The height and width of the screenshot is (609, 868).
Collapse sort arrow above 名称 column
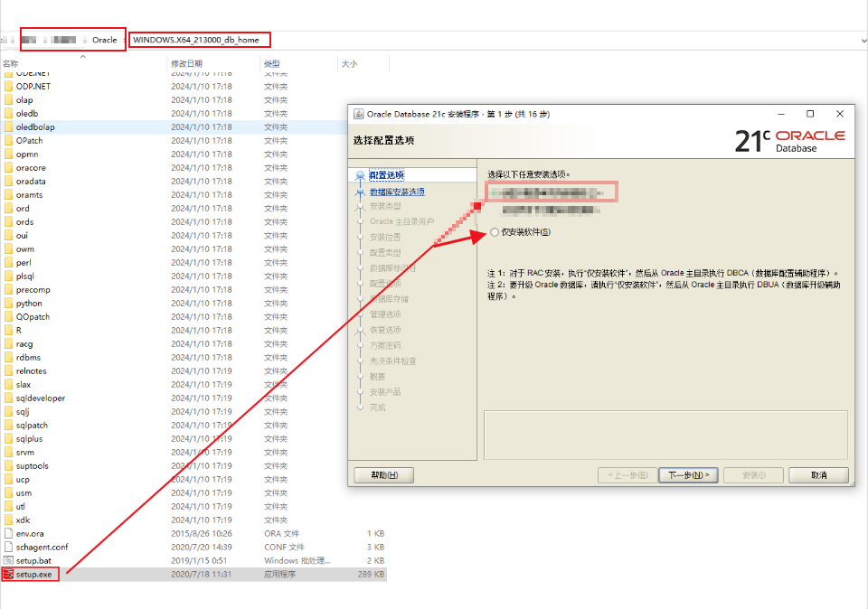pyautogui.click(x=83, y=56)
